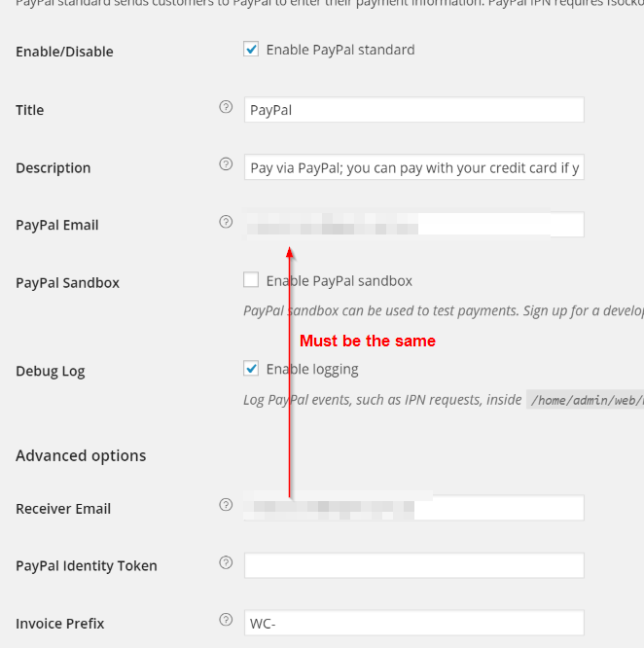Click the PayPal Sandbox row label
This screenshot has height=648, width=644.
pos(67,283)
